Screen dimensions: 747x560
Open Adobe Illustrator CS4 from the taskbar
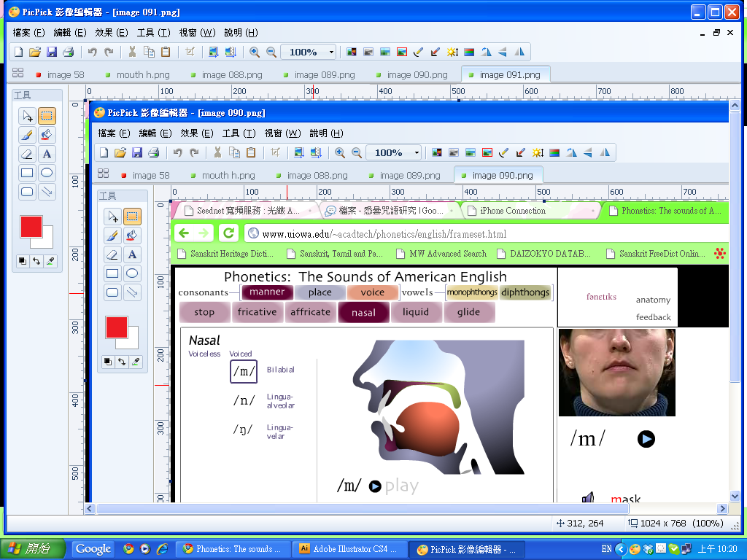click(x=349, y=549)
